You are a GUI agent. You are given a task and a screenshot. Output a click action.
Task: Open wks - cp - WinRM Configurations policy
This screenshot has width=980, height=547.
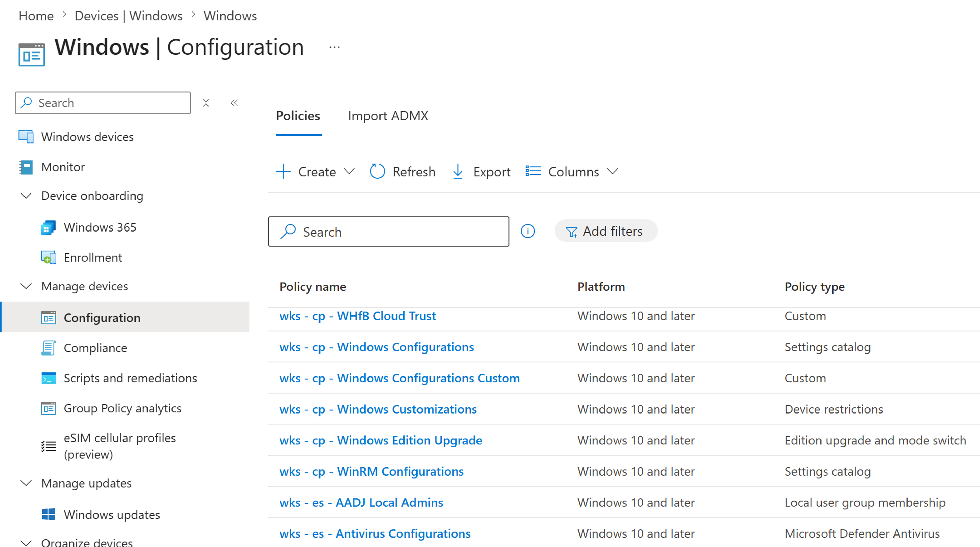(x=372, y=472)
